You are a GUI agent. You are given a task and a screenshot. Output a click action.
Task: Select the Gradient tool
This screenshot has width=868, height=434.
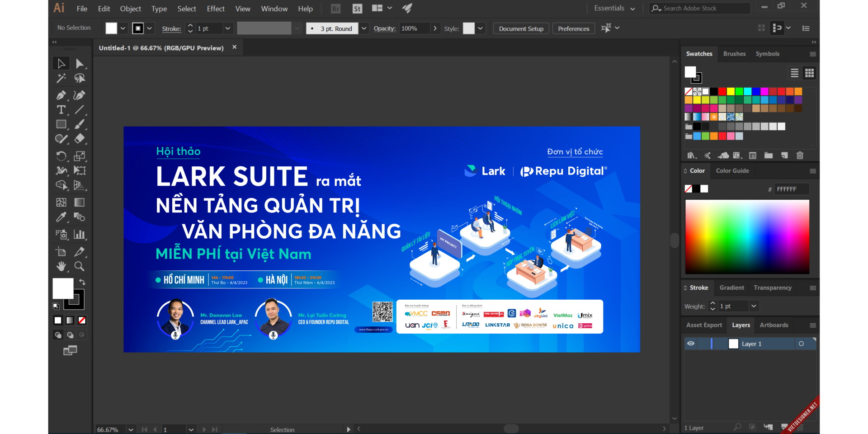[x=80, y=202]
